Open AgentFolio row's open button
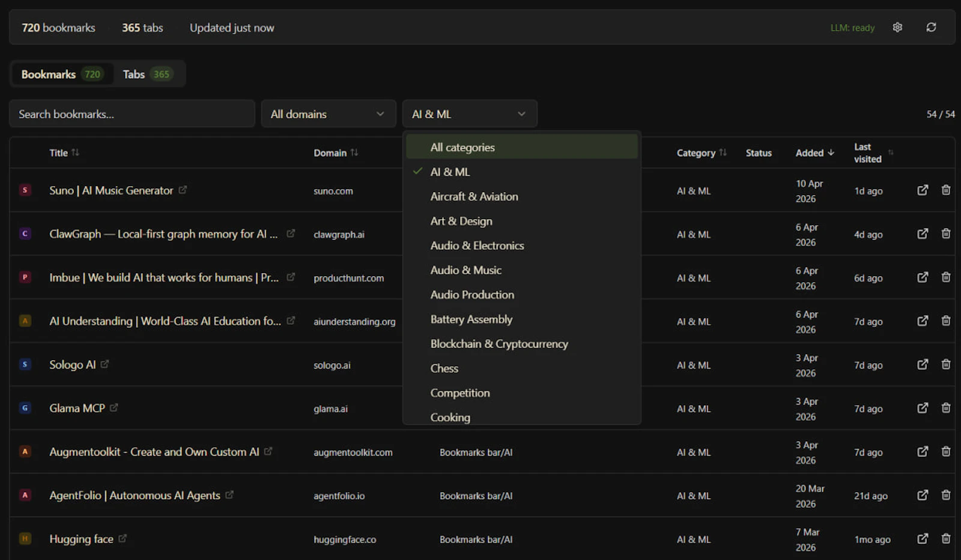961x560 pixels. (x=923, y=495)
